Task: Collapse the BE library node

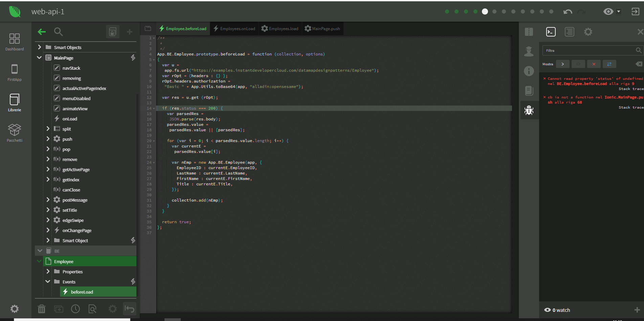Action: tap(40, 251)
